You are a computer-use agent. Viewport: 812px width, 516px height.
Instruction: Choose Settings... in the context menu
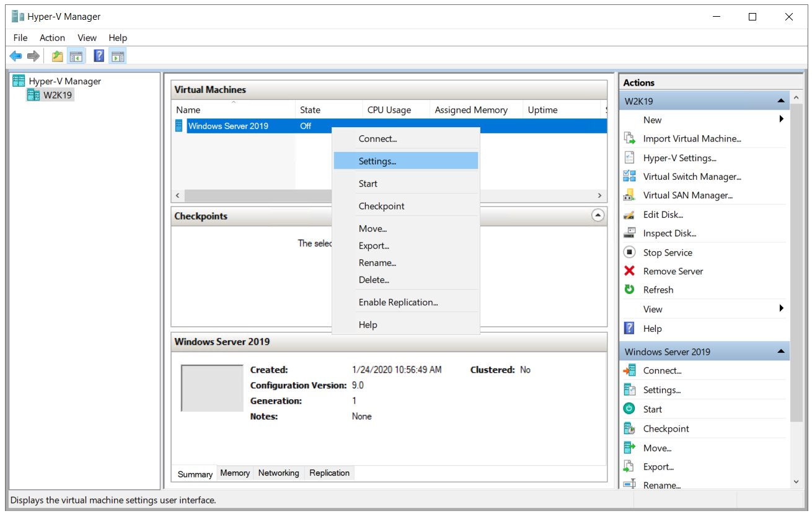pos(377,161)
